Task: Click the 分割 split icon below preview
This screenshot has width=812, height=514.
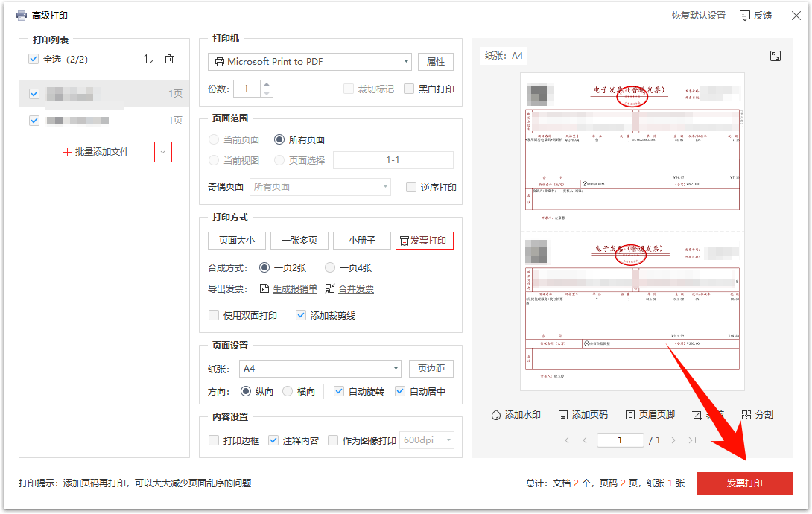Action: pyautogui.click(x=746, y=414)
